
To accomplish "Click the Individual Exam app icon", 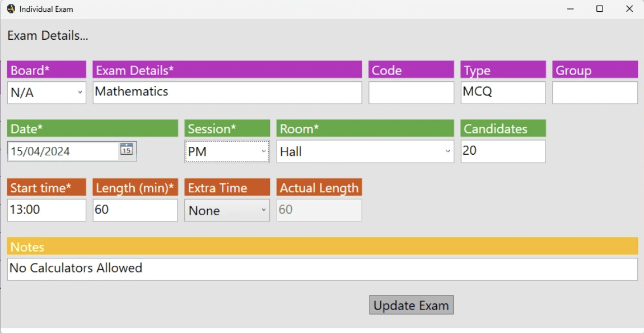I will [11, 9].
